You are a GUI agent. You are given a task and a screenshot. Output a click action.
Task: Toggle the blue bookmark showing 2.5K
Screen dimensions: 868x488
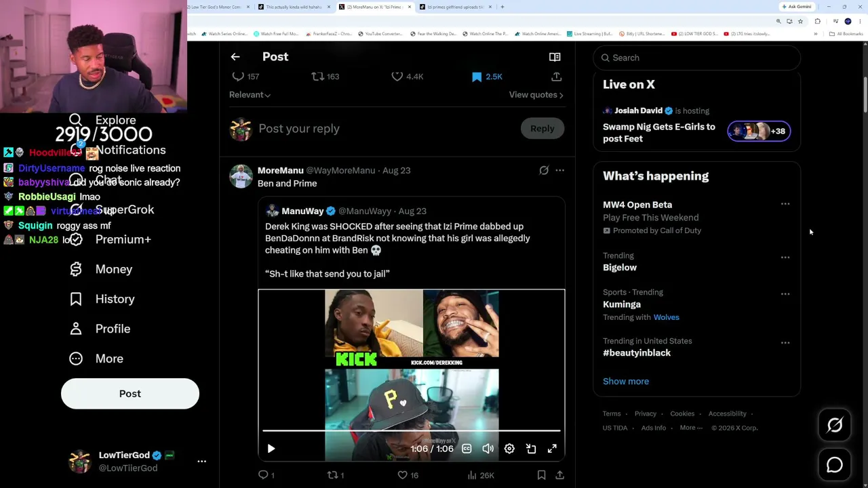coord(477,77)
